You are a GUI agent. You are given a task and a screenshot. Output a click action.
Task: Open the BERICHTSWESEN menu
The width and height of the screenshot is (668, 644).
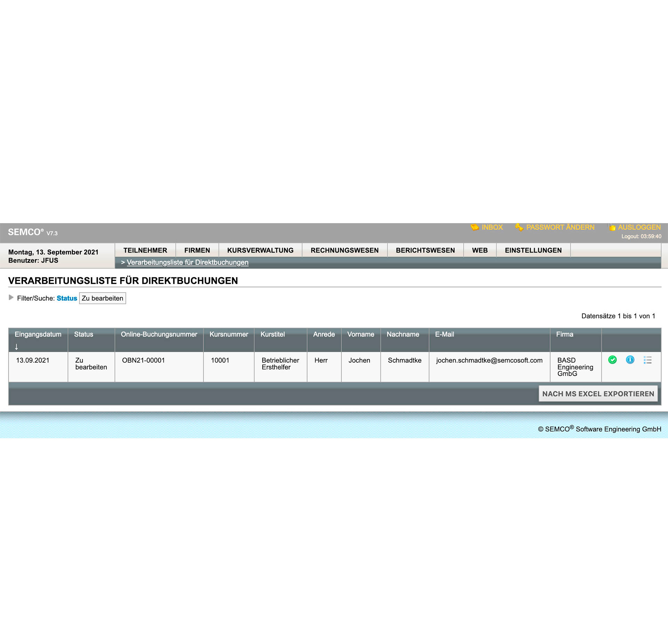click(x=425, y=250)
